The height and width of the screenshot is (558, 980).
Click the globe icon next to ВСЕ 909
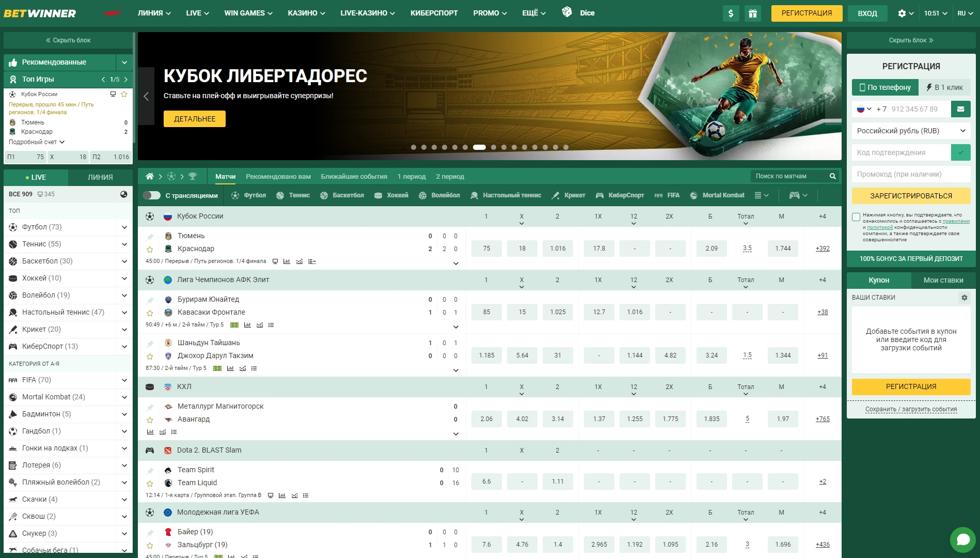tap(124, 194)
